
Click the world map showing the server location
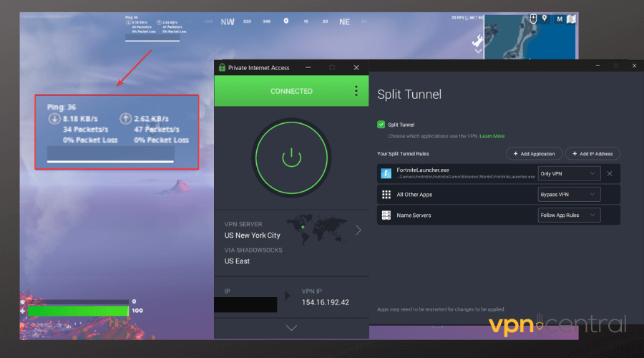point(317,229)
